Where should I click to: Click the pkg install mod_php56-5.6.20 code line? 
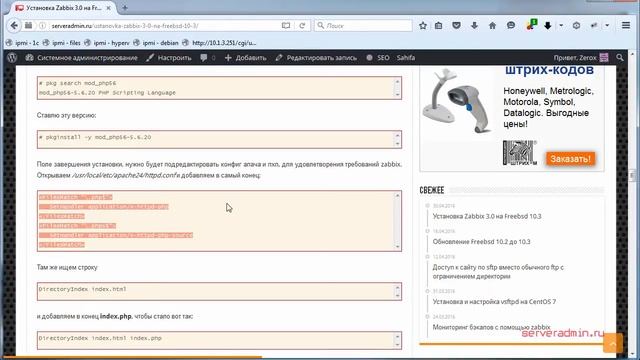[x=95, y=137]
